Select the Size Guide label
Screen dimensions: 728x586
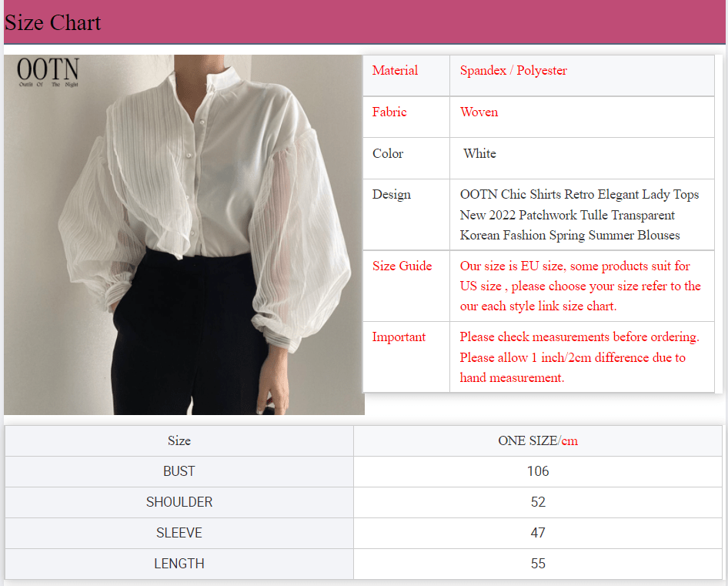click(402, 266)
